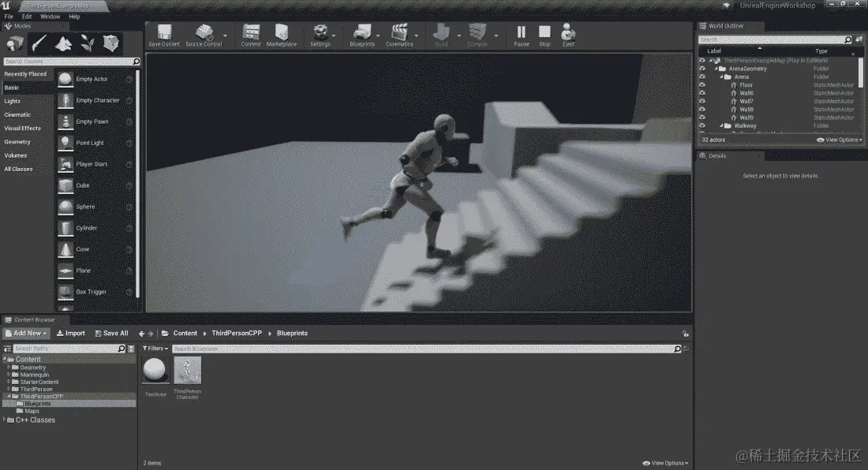Select the Player Start icon
Image resolution: width=868 pixels, height=470 pixels.
tap(65, 165)
